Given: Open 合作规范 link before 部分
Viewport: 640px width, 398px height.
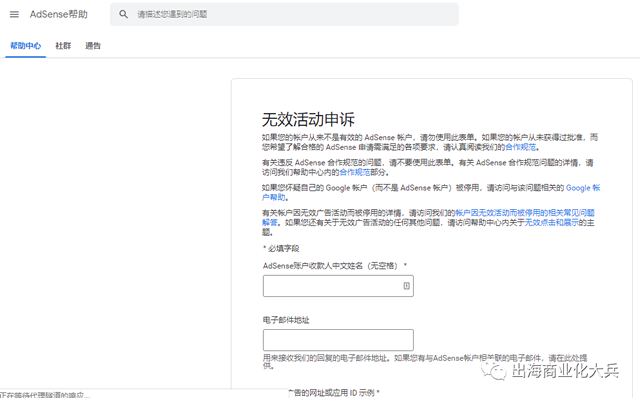Looking at the screenshot, I should [355, 172].
